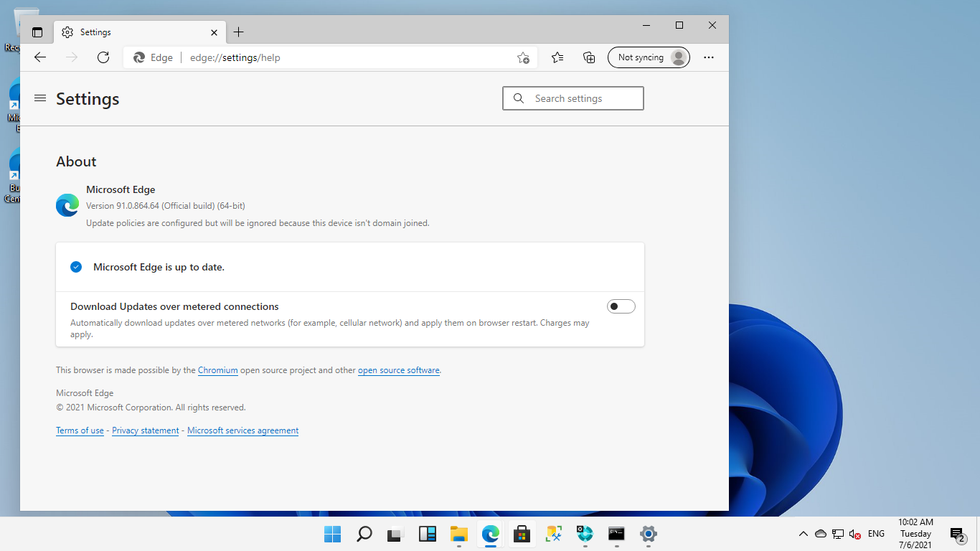This screenshot has height=551, width=980.
Task: View the Terms of use
Action: point(80,430)
